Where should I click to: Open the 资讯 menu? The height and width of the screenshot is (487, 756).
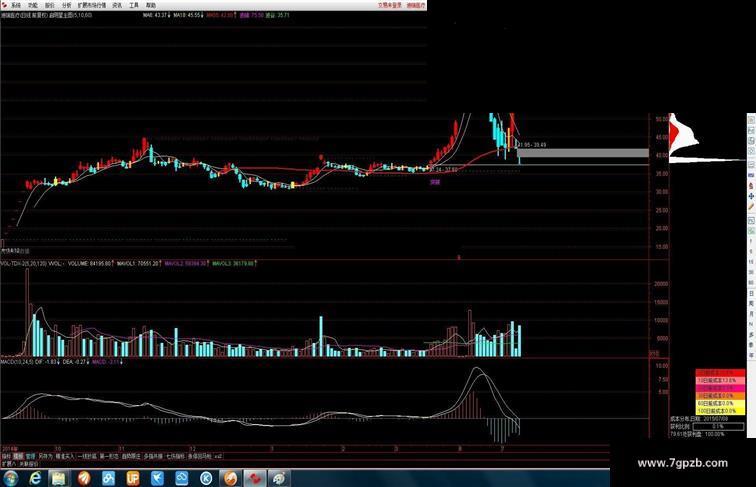coord(117,5)
